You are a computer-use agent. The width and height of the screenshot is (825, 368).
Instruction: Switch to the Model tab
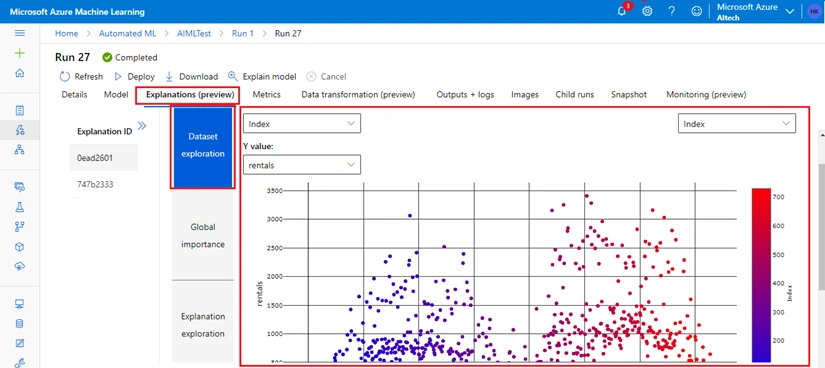pyautogui.click(x=116, y=95)
